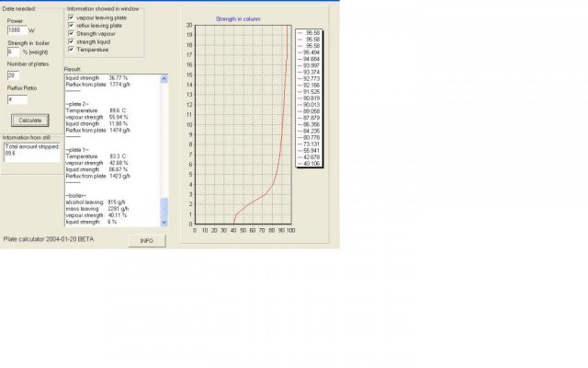Click the Result scrollbar up arrow

coord(164,77)
